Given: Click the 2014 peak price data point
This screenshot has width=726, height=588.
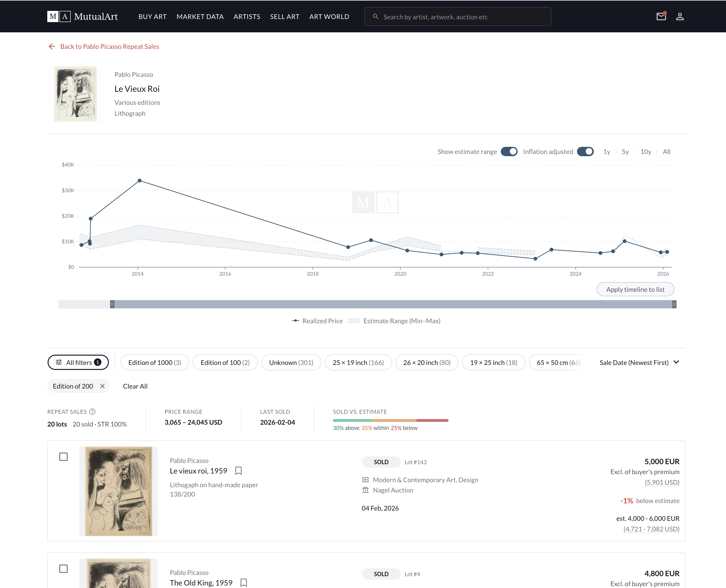Looking at the screenshot, I should 140,180.
